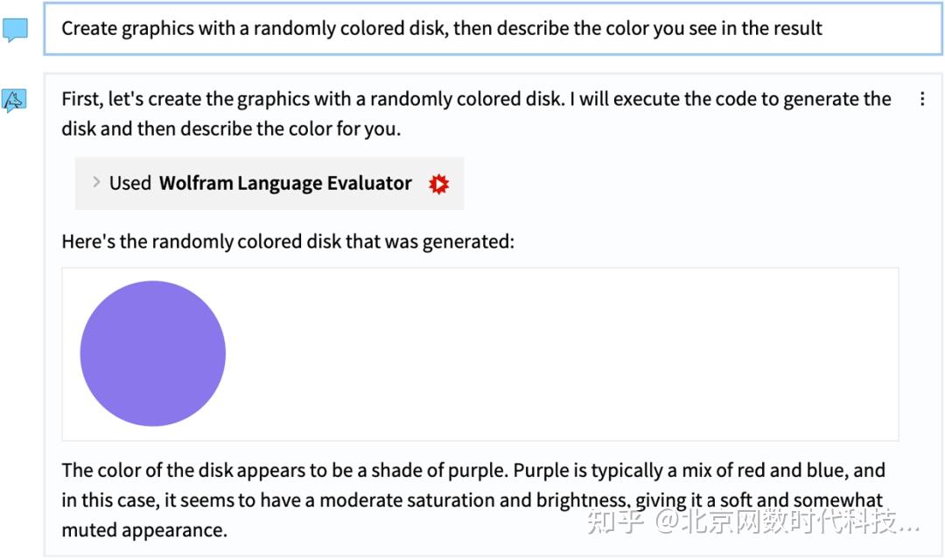Click the word Used in tool box
Image resolution: width=945 pixels, height=560 pixels.
coord(130,183)
